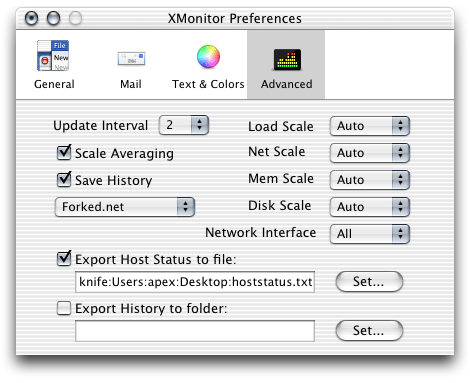470x383 pixels.
Task: Click the Advanced tab label
Action: tap(287, 84)
